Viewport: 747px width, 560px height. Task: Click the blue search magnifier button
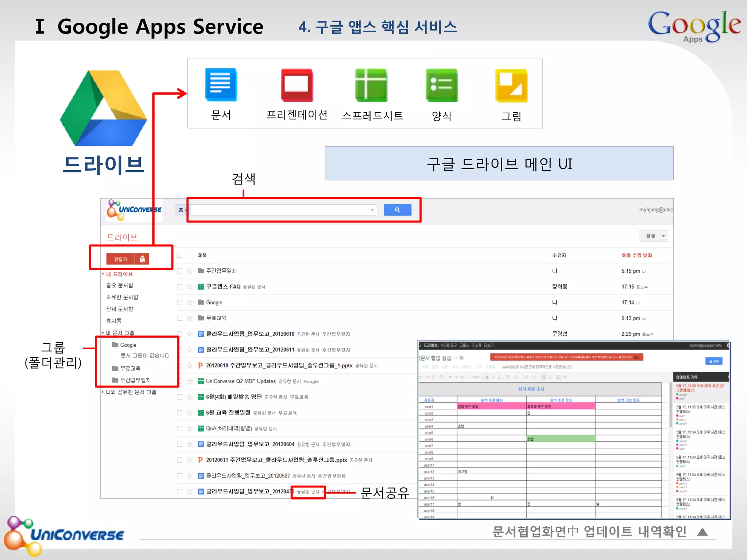pos(398,210)
